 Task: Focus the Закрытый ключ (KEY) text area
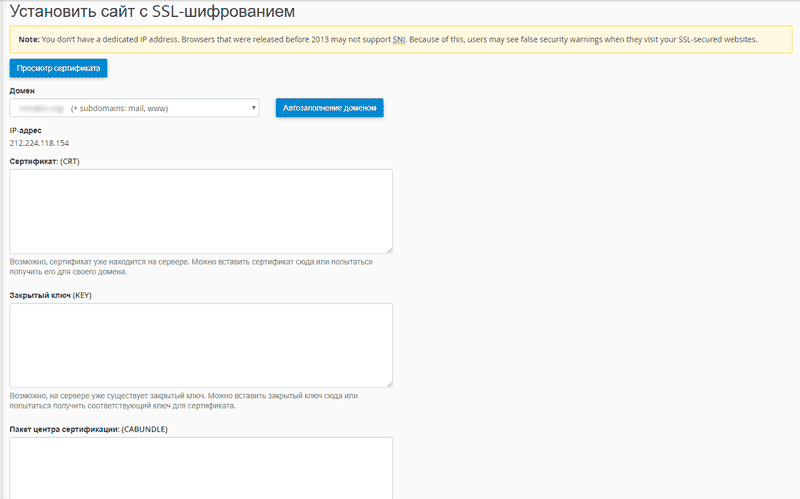pos(200,345)
